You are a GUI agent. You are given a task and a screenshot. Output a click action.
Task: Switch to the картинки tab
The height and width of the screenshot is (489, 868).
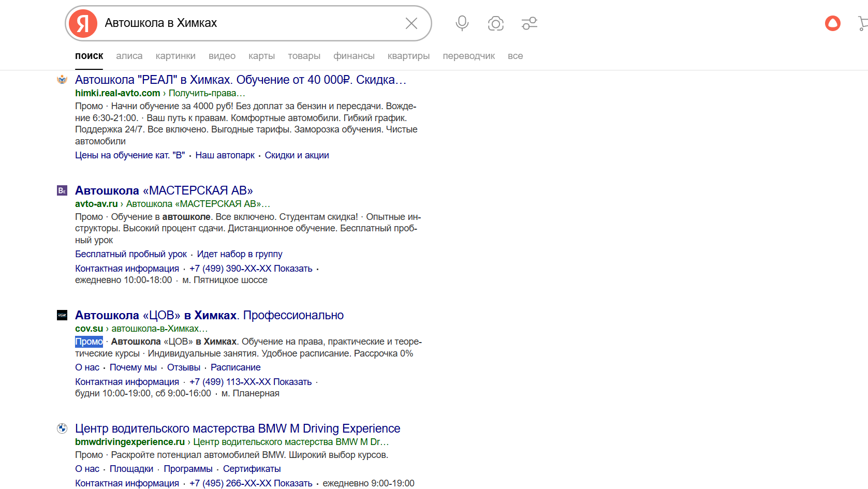[175, 56]
